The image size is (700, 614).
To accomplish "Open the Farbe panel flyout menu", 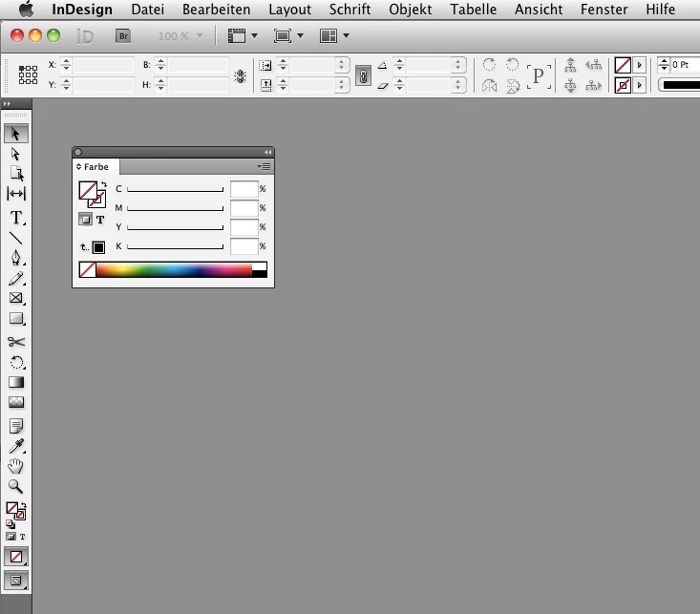I will click(264, 166).
